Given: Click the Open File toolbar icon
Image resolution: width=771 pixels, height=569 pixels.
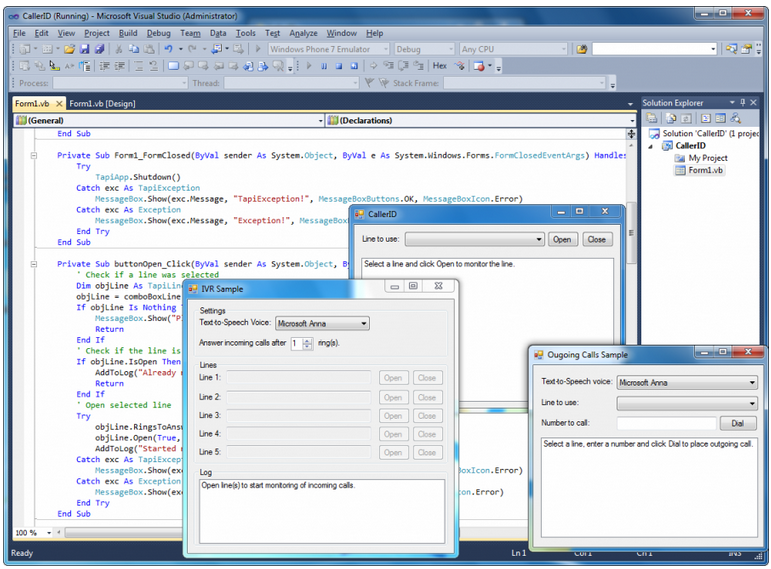Looking at the screenshot, I should [x=69, y=49].
